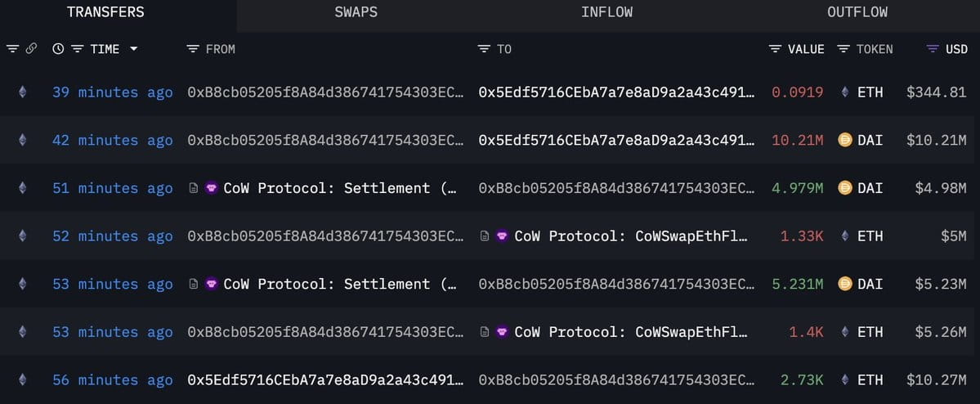Switch to the SWAPS tab
This screenshot has height=404, width=980.
coord(356,12)
